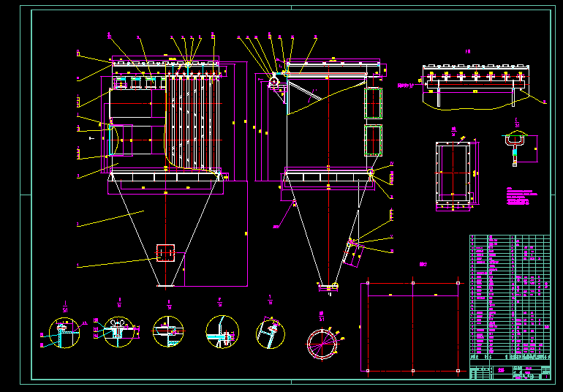Select the round flange detail with radial lines
Screen dimensions: 563x392
click(x=322, y=344)
